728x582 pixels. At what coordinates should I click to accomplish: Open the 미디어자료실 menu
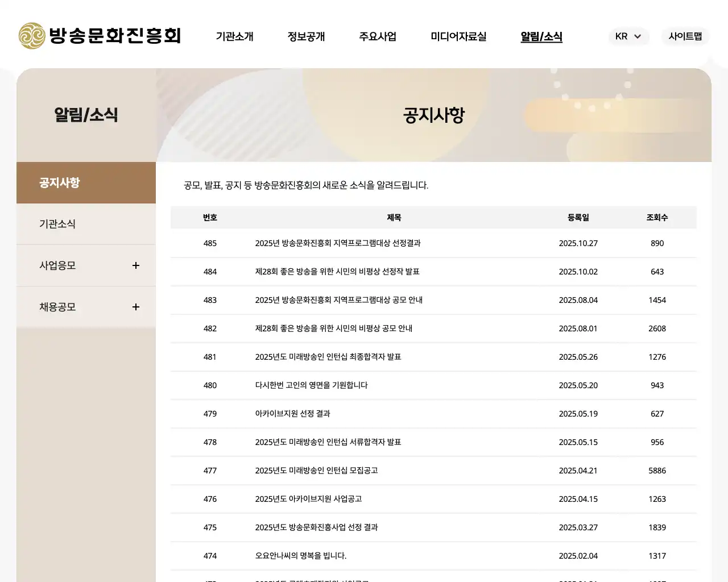[458, 36]
